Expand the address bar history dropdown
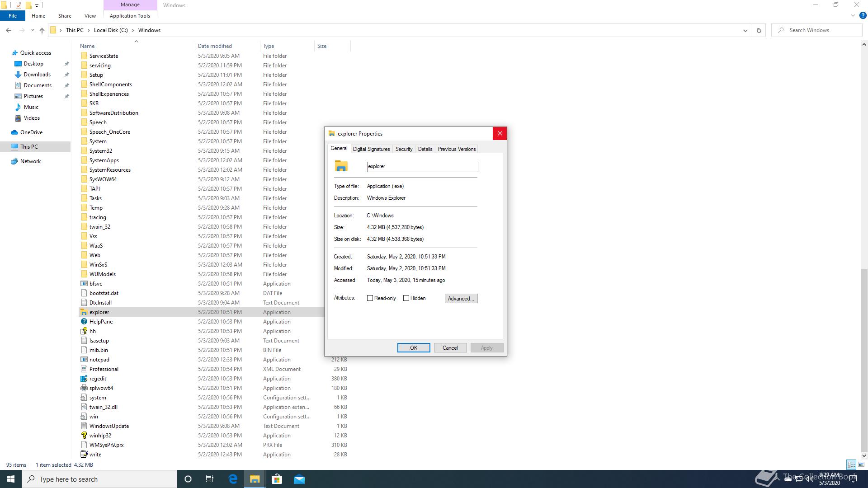 pyautogui.click(x=745, y=30)
